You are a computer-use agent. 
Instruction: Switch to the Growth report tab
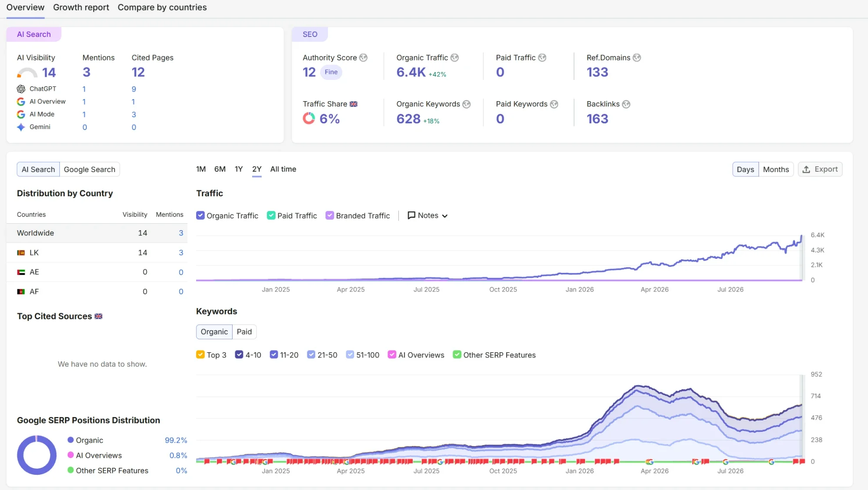81,7
